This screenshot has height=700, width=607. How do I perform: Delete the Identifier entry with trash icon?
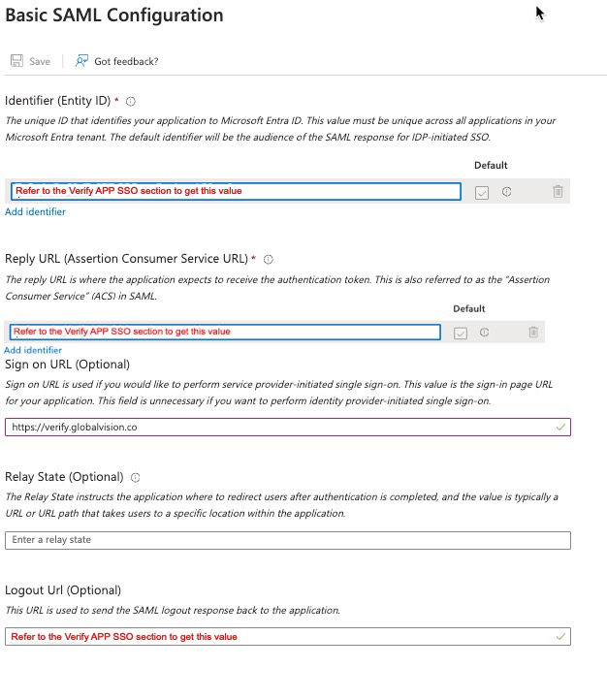click(x=558, y=192)
